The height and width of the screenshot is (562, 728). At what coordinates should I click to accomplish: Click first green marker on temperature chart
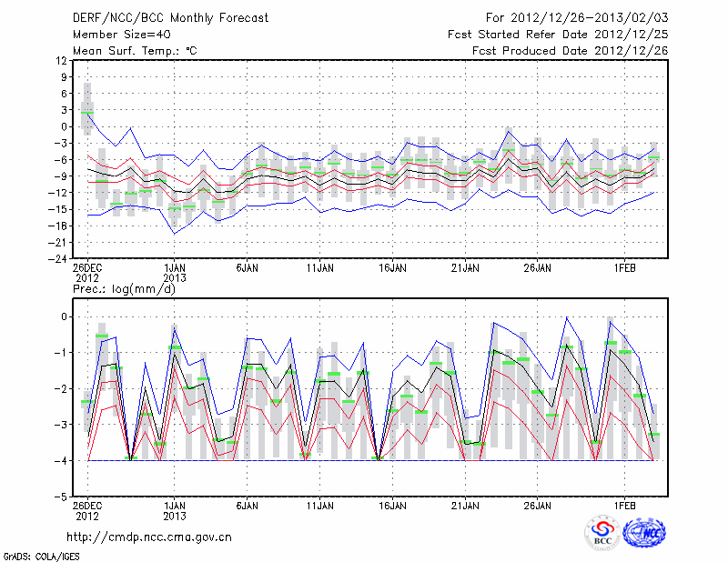pos(87,114)
